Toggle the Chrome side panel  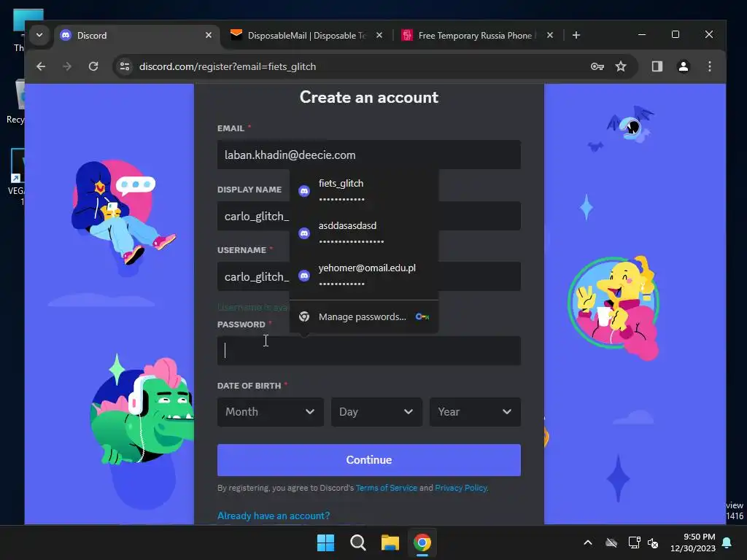[x=657, y=66]
